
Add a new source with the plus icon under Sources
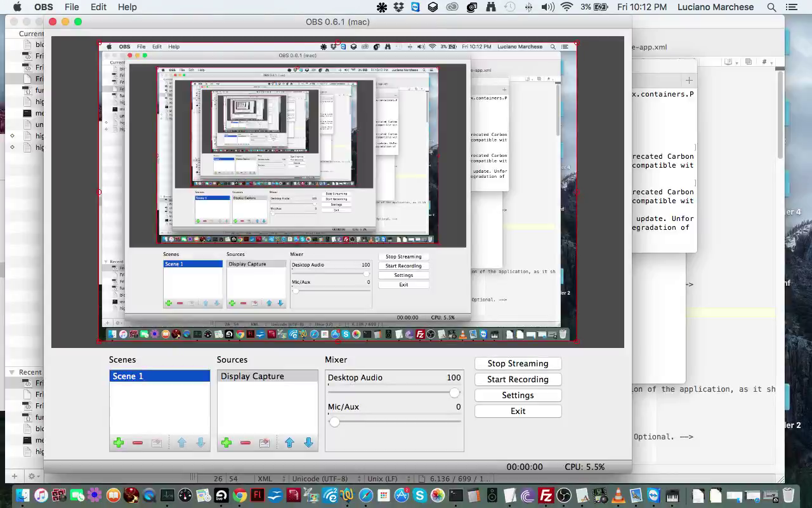(x=226, y=443)
